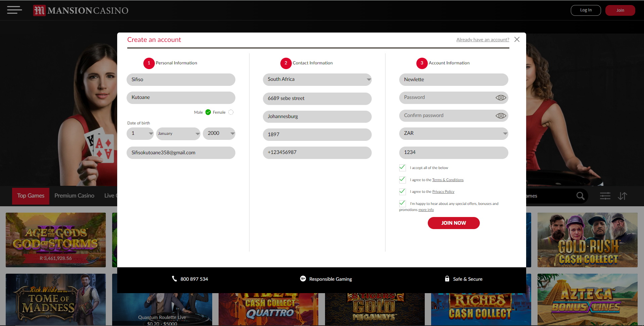This screenshot has height=326, width=644.
Task: Show confirm password using eye icon
Action: point(501,116)
